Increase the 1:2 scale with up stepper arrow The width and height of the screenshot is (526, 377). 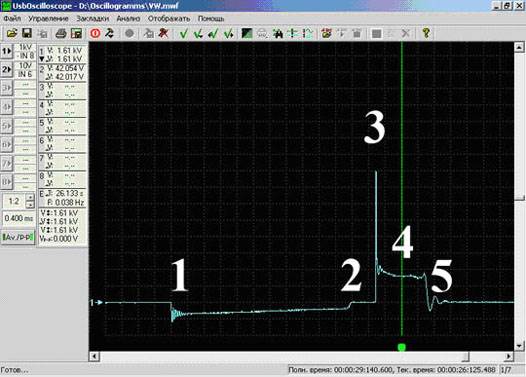(x=30, y=198)
